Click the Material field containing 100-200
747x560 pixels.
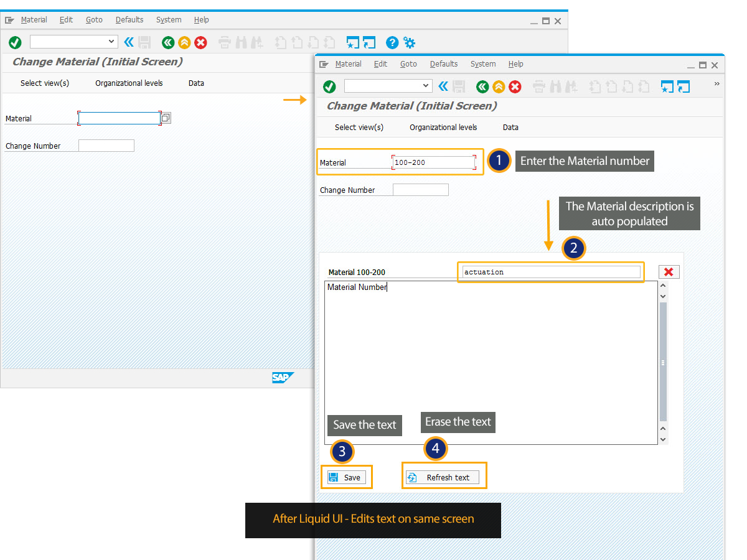434,162
